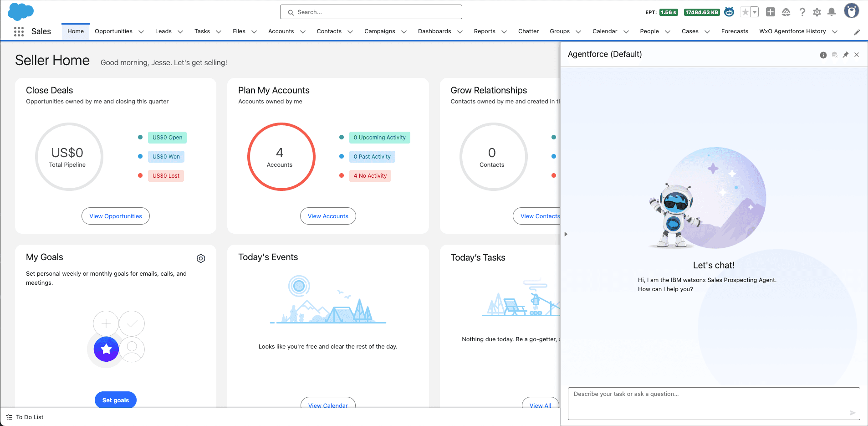Image resolution: width=868 pixels, height=426 pixels.
Task: Click the EPT 1.56 s badge
Action: click(x=669, y=12)
